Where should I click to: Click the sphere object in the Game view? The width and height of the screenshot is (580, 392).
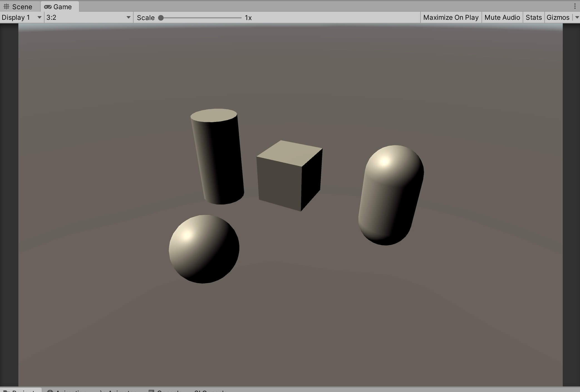204,249
